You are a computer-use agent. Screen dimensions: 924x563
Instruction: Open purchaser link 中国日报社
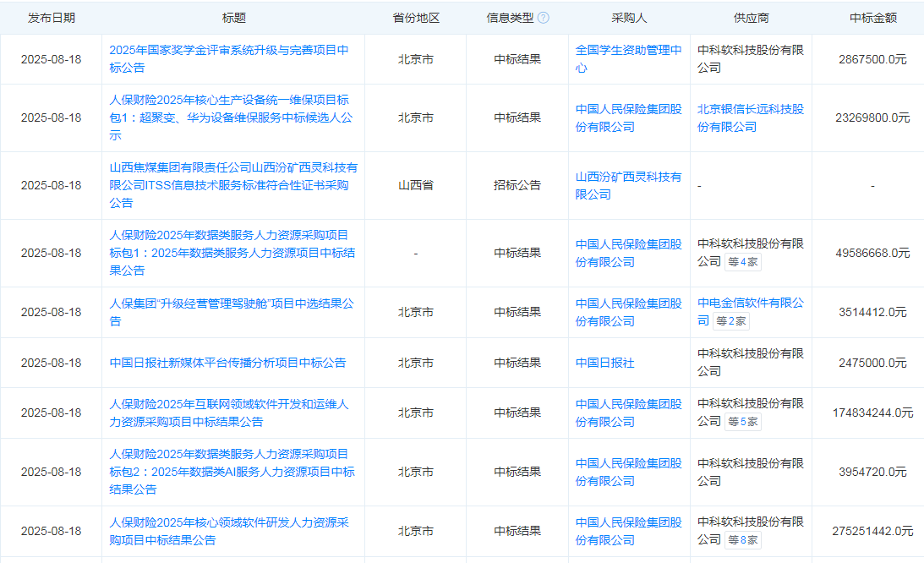point(604,363)
